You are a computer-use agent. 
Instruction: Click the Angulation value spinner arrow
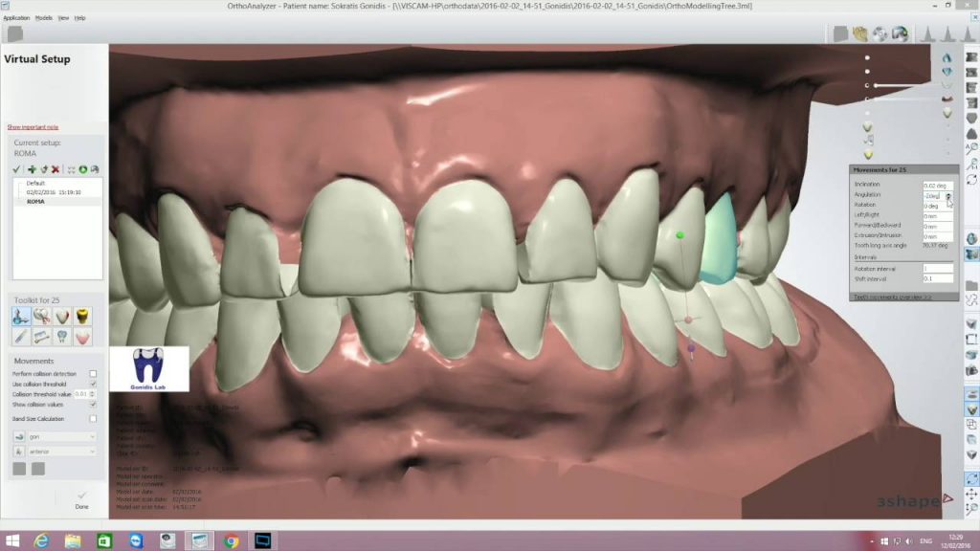pyautogui.click(x=948, y=195)
